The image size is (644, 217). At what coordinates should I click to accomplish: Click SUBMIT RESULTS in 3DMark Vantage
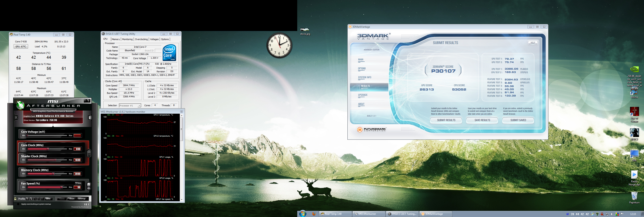(446, 120)
